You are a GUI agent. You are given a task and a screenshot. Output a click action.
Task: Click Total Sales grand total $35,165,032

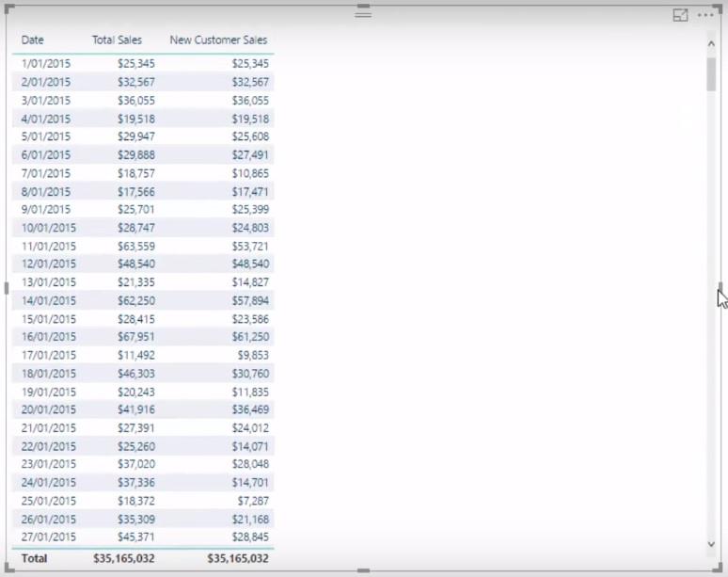(123, 558)
